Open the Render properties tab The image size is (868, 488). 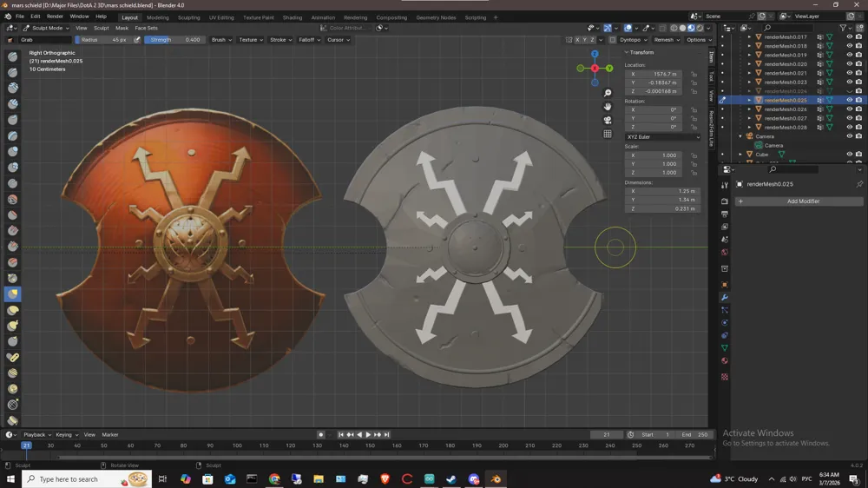click(725, 201)
